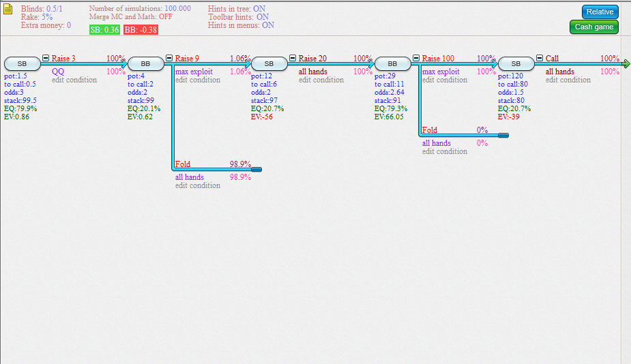Screen dimensions: 631x364
Task: Click the Relative button
Action: point(600,12)
